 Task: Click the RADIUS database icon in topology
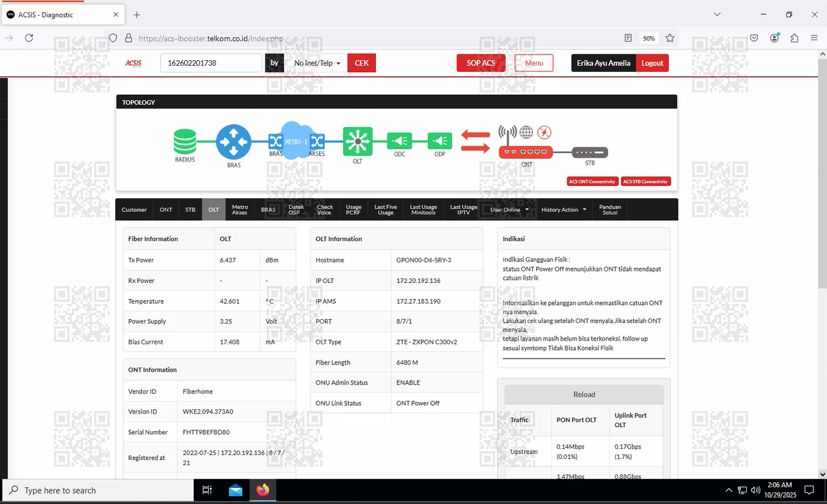pos(185,142)
